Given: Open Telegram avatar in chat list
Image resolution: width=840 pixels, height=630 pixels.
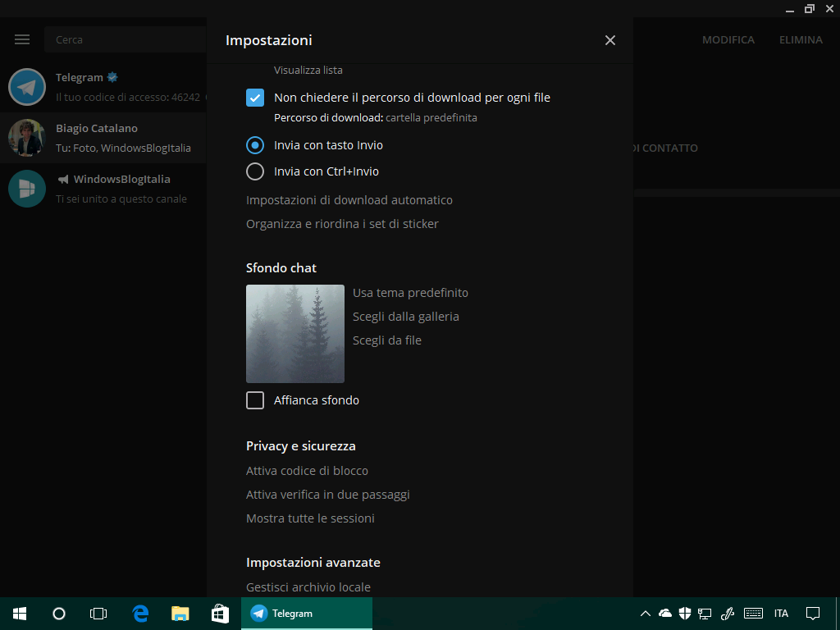Looking at the screenshot, I should [x=27, y=87].
